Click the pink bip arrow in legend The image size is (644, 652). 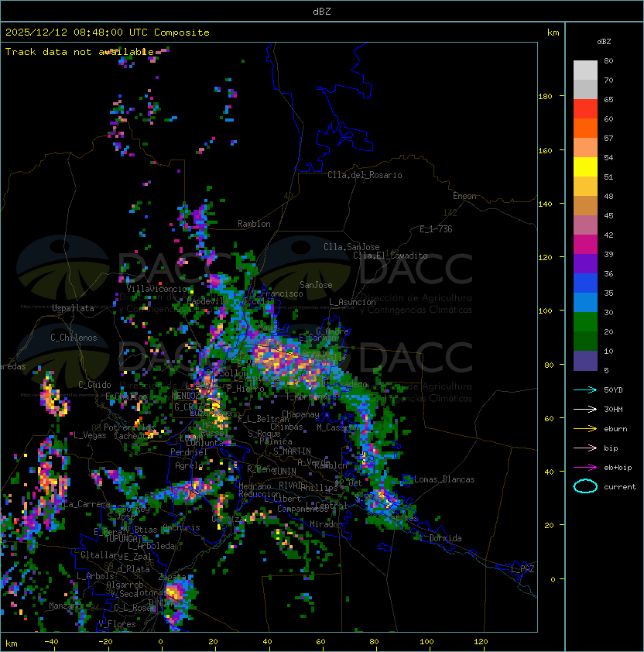point(585,448)
